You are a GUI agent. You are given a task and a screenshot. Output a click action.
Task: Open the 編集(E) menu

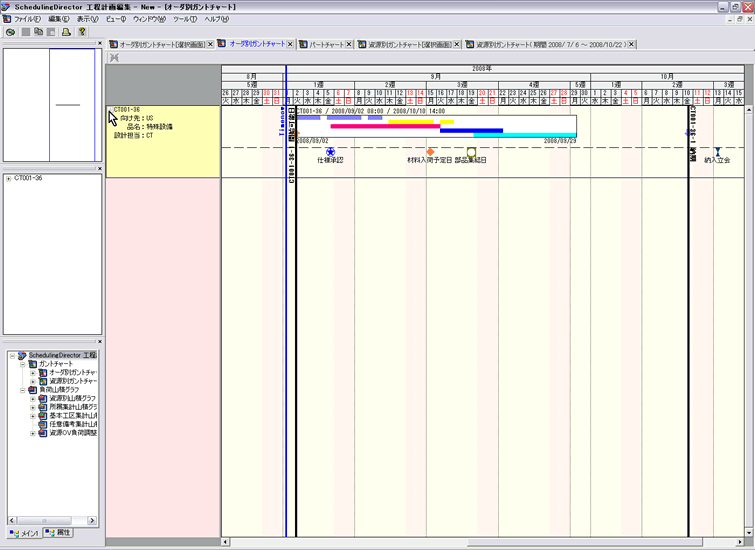point(59,19)
